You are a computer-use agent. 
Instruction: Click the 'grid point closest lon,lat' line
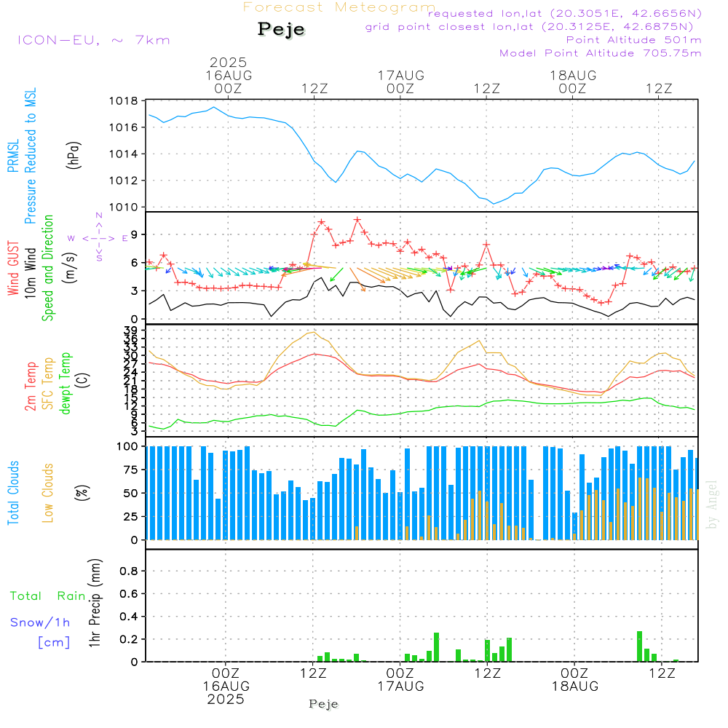[x=529, y=27]
